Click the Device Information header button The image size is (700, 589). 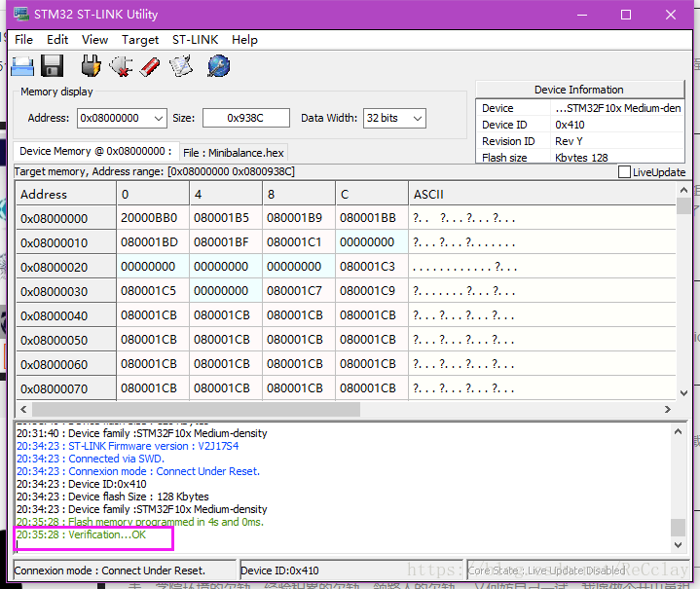(579, 90)
